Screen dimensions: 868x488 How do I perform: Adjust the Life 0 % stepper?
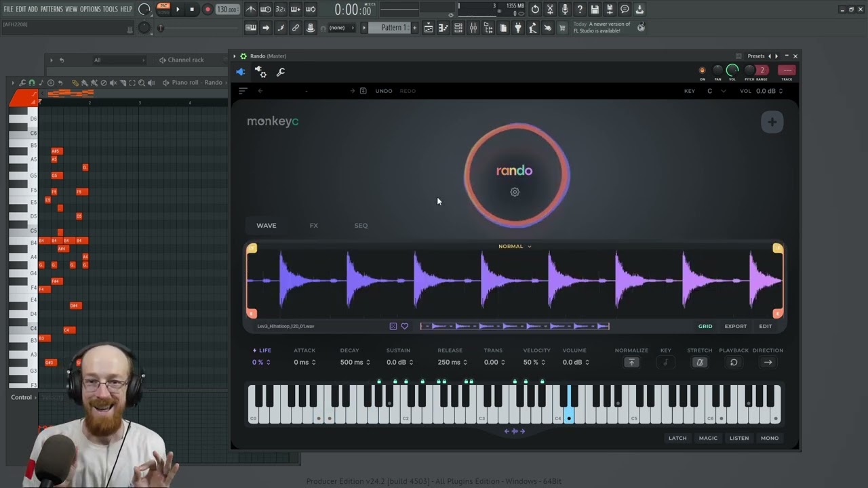261,362
